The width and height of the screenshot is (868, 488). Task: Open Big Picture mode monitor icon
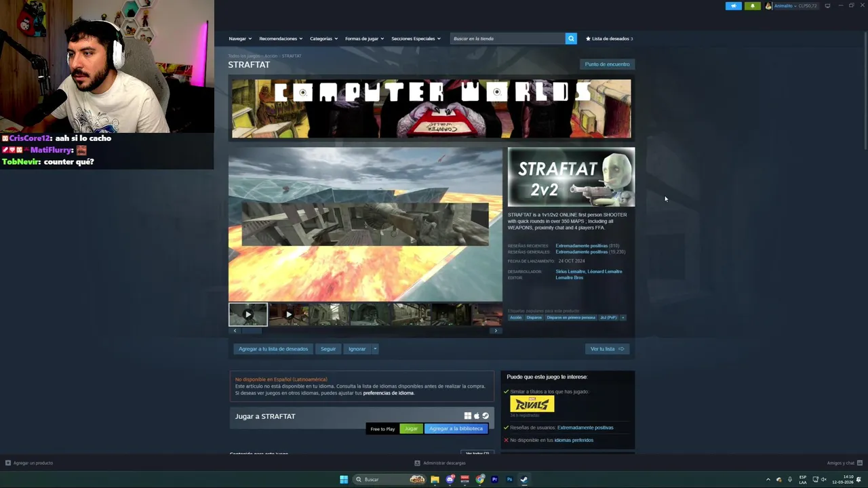coord(827,5)
